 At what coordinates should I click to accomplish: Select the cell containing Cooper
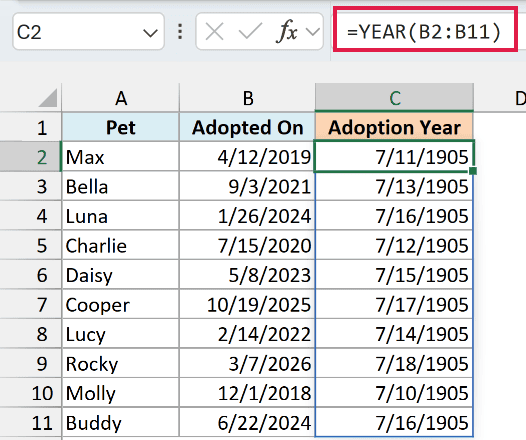tap(121, 304)
